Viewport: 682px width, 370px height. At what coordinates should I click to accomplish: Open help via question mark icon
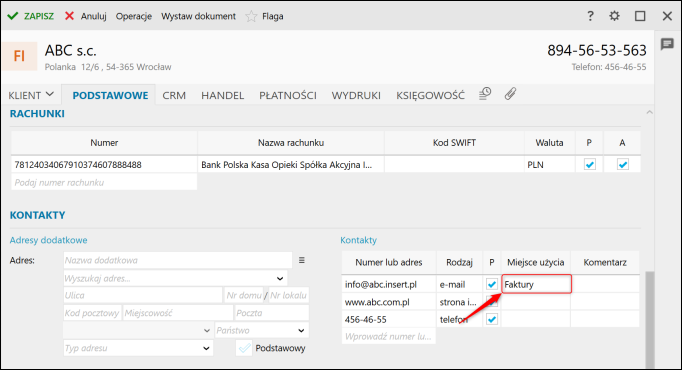tap(590, 16)
